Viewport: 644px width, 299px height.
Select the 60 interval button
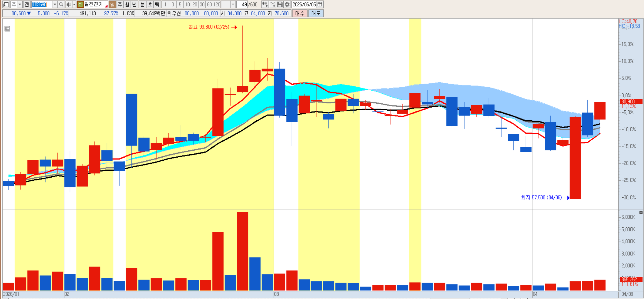209,4
